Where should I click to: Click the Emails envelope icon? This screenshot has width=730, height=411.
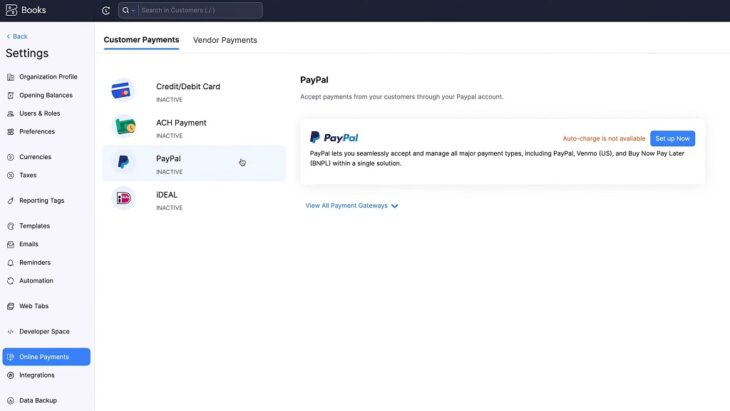10,244
